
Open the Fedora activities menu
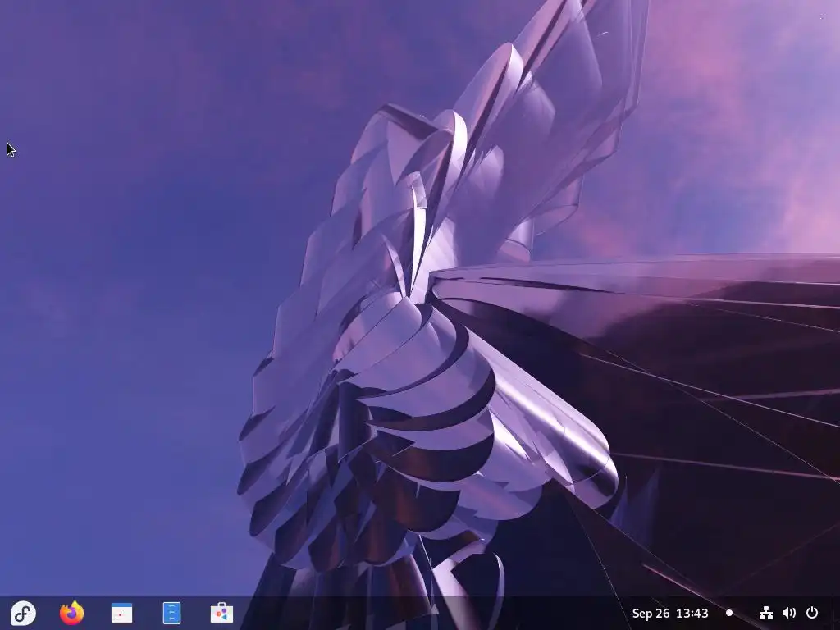pos(23,613)
